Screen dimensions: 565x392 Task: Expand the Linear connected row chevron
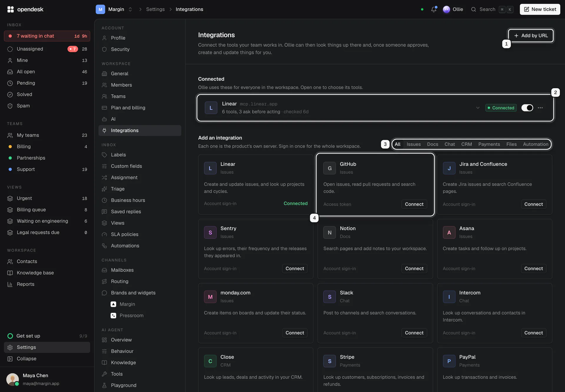pyautogui.click(x=478, y=108)
